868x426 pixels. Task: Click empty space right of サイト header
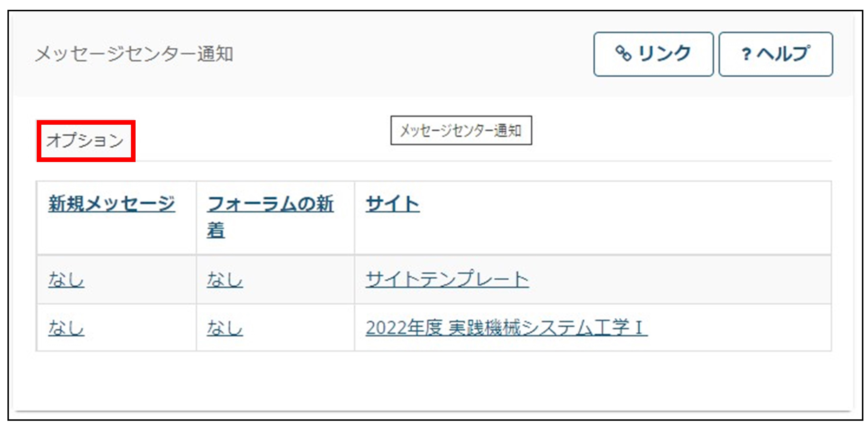point(623,217)
